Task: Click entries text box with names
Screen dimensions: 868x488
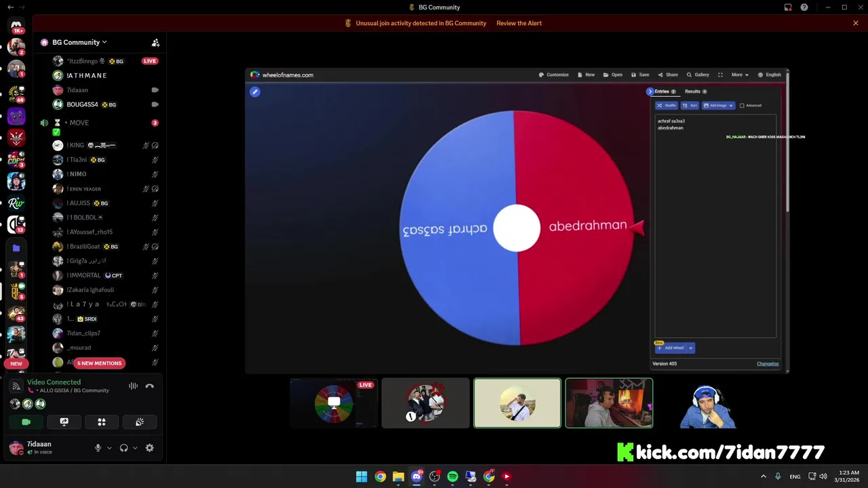Action: tap(715, 226)
